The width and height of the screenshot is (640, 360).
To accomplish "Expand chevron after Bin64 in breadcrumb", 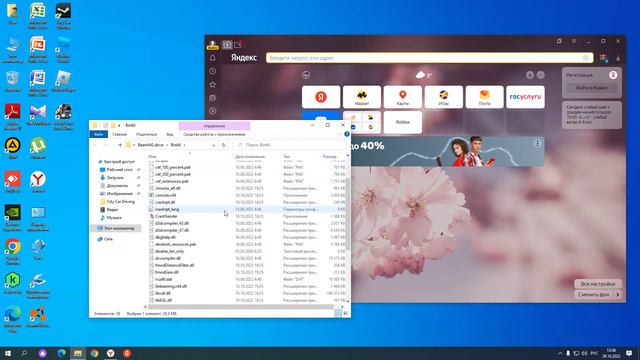I will click(x=184, y=145).
